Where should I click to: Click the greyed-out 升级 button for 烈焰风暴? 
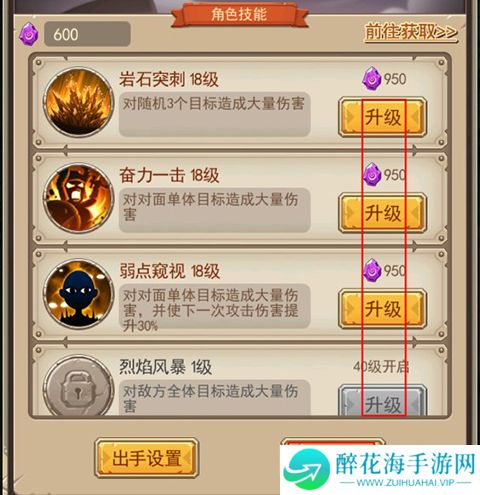pyautogui.click(x=383, y=401)
